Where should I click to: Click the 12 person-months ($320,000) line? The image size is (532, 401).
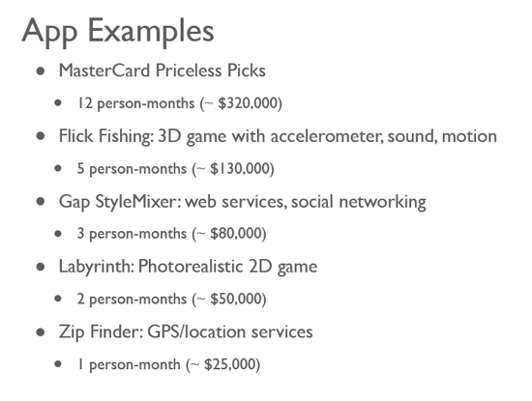click(x=180, y=103)
